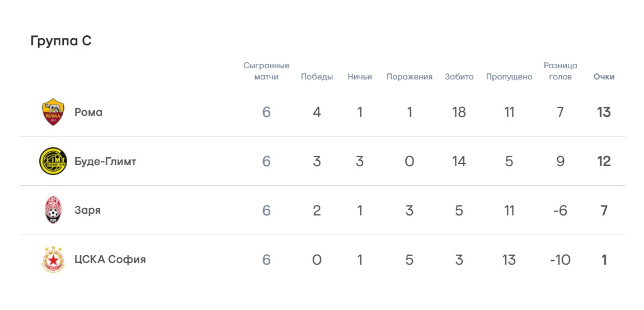Click the Забито column header

coord(459,77)
